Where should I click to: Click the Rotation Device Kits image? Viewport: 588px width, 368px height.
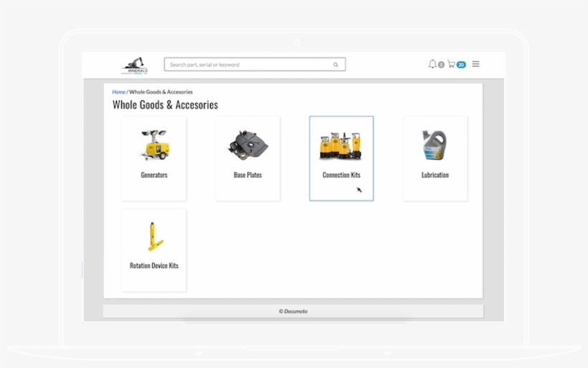coord(154,236)
